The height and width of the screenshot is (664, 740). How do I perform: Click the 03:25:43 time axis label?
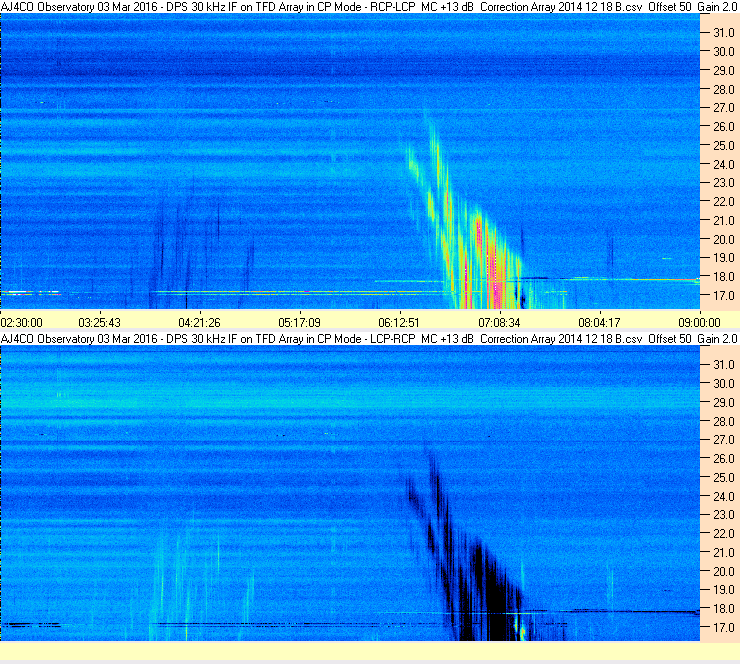(x=100, y=323)
